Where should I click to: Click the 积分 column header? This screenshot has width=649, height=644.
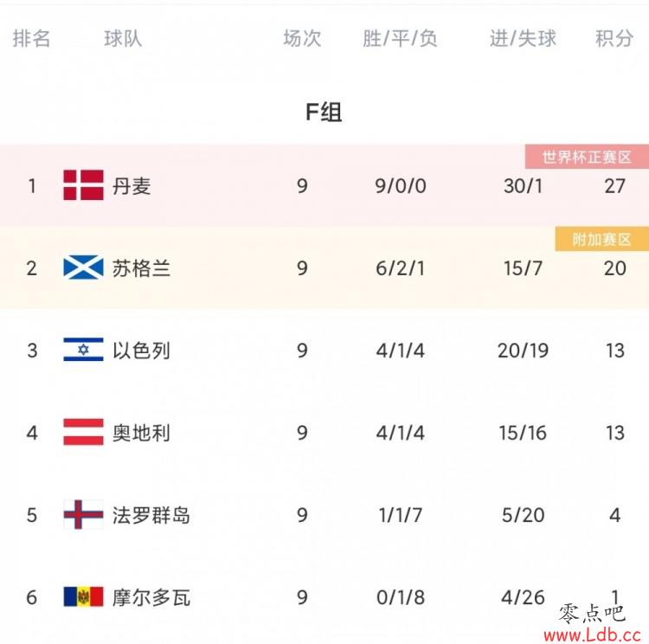pyautogui.click(x=614, y=38)
